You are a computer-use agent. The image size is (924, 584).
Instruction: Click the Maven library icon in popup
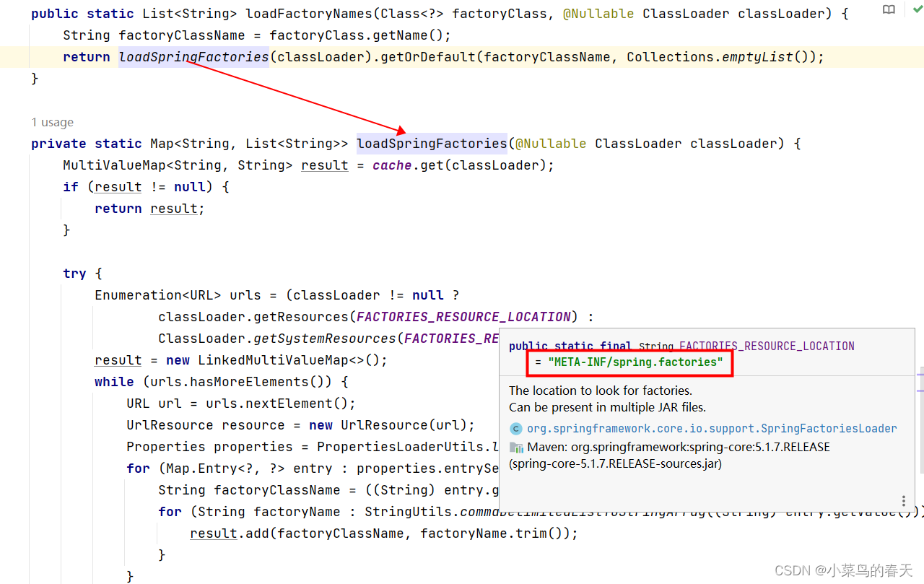(515, 448)
